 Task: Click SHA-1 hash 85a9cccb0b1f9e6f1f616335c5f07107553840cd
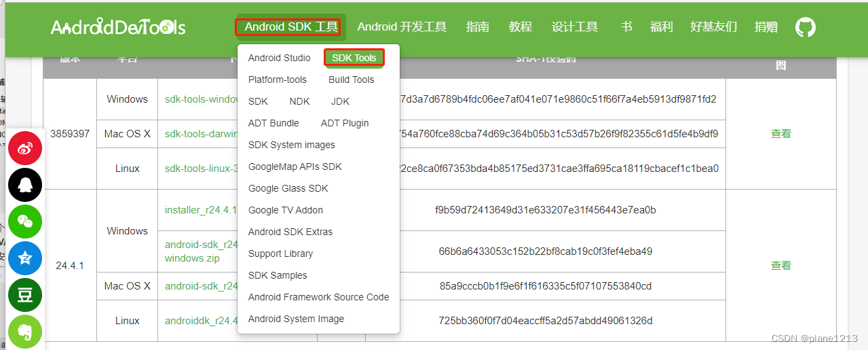(546, 286)
